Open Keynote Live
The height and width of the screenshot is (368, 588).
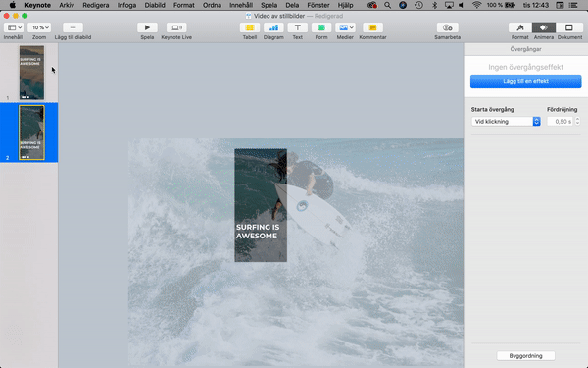click(176, 27)
